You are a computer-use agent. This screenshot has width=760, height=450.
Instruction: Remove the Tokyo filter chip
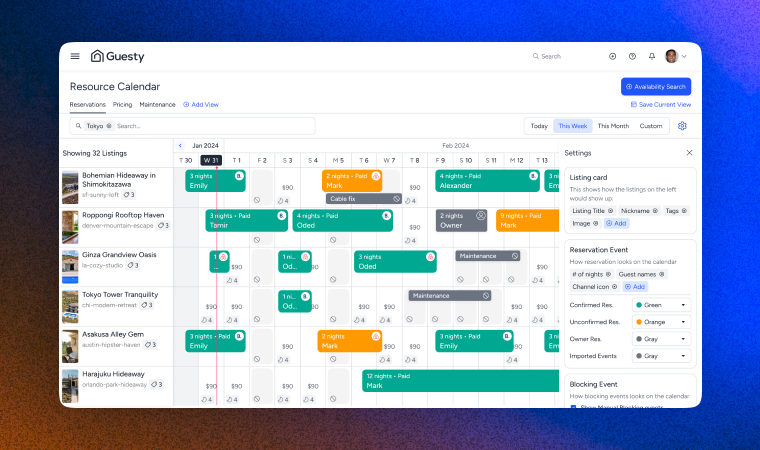point(109,126)
